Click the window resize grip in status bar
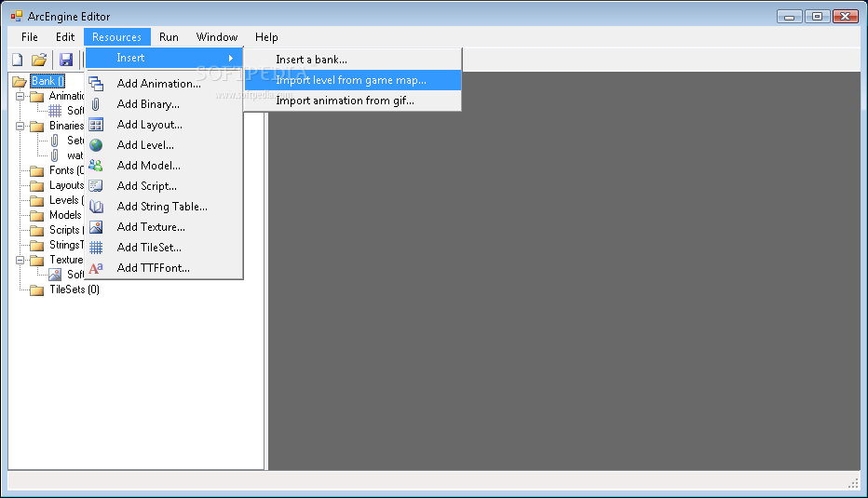The height and width of the screenshot is (498, 868). [853, 483]
